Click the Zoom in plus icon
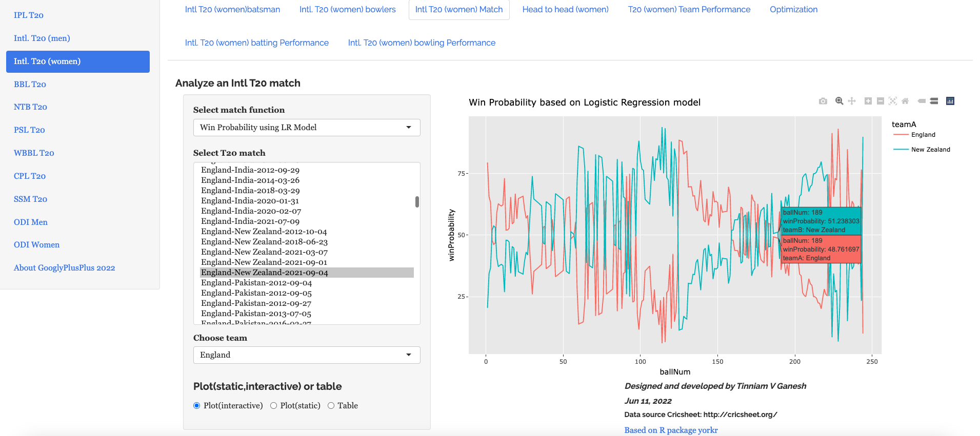 pyautogui.click(x=868, y=101)
